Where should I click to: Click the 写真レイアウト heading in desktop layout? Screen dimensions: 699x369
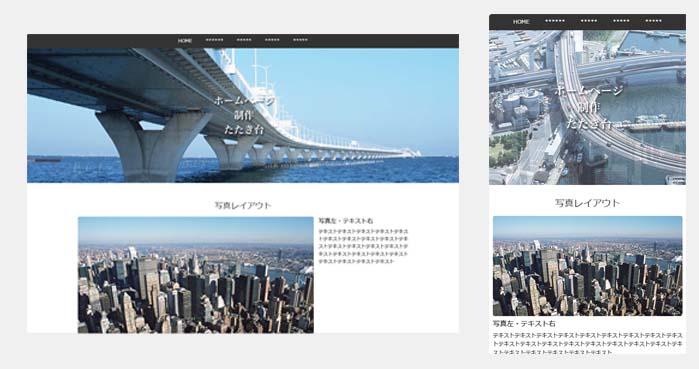243,205
